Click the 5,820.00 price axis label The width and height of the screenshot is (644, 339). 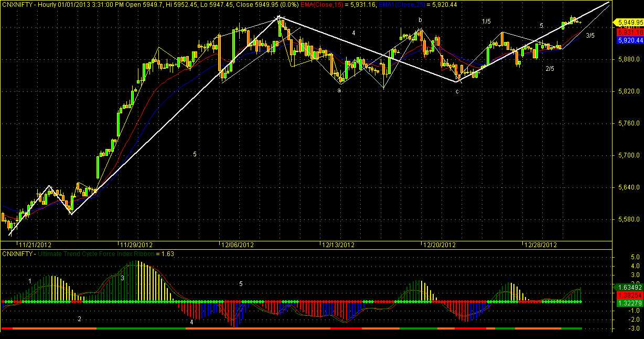tap(630, 91)
